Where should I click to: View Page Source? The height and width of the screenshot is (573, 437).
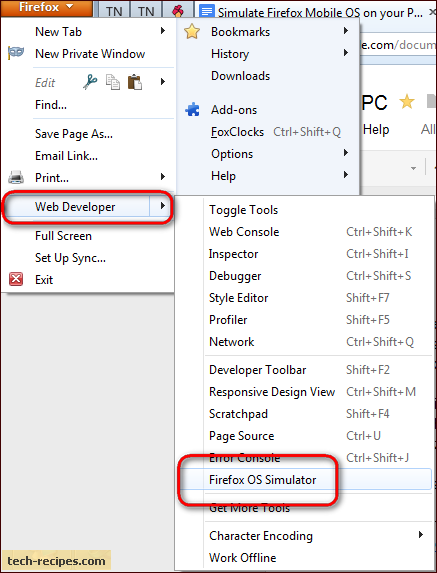[x=304, y=436]
